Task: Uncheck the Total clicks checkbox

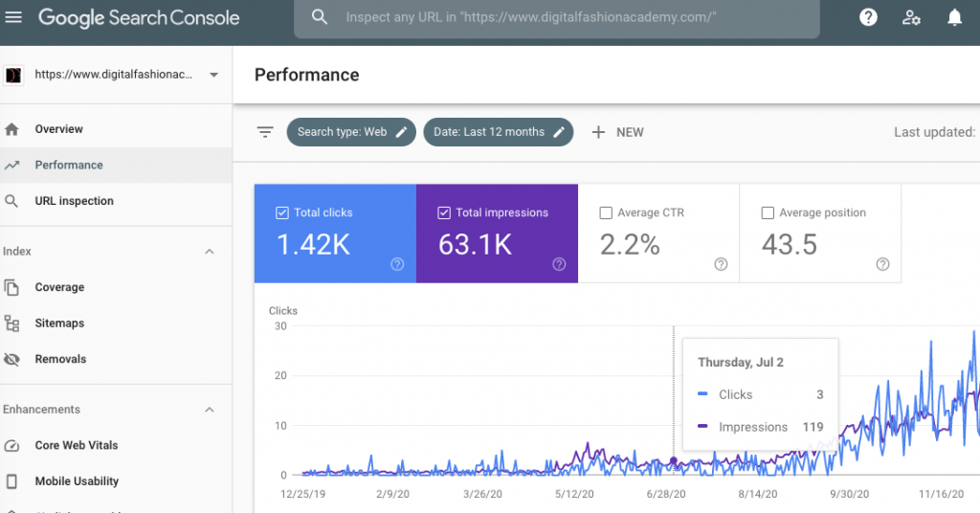Action: pos(282,213)
